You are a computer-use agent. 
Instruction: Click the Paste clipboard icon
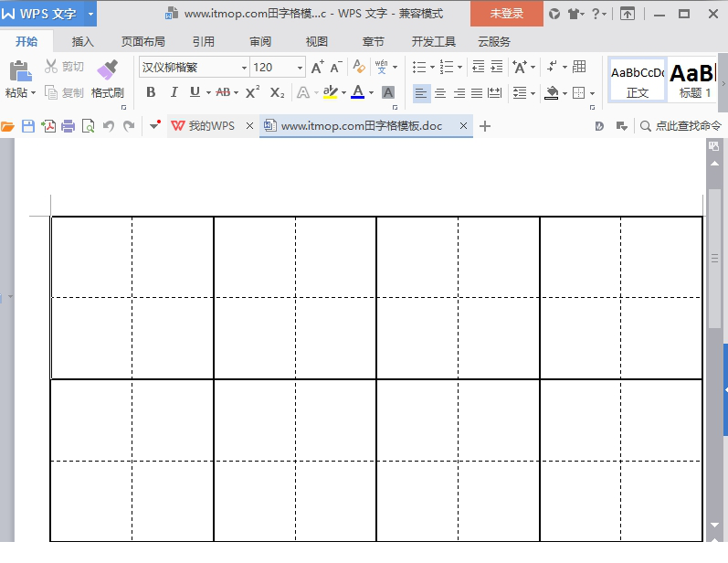click(20, 70)
